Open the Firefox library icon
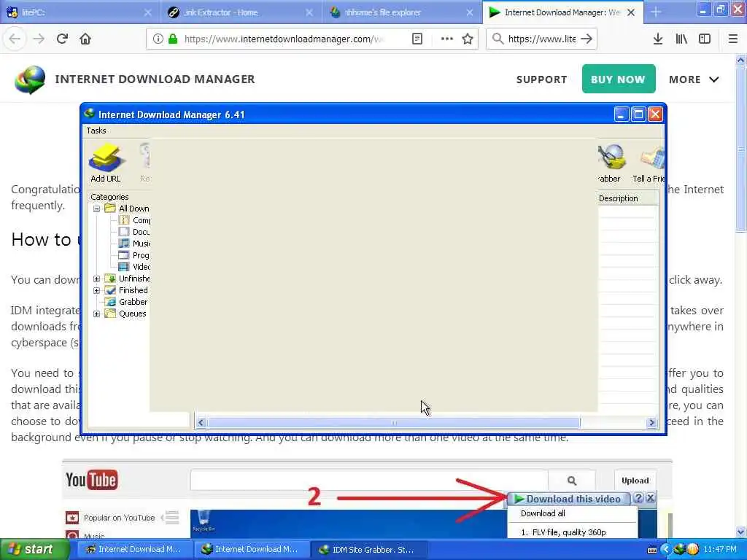This screenshot has height=560, width=747. 681,39
